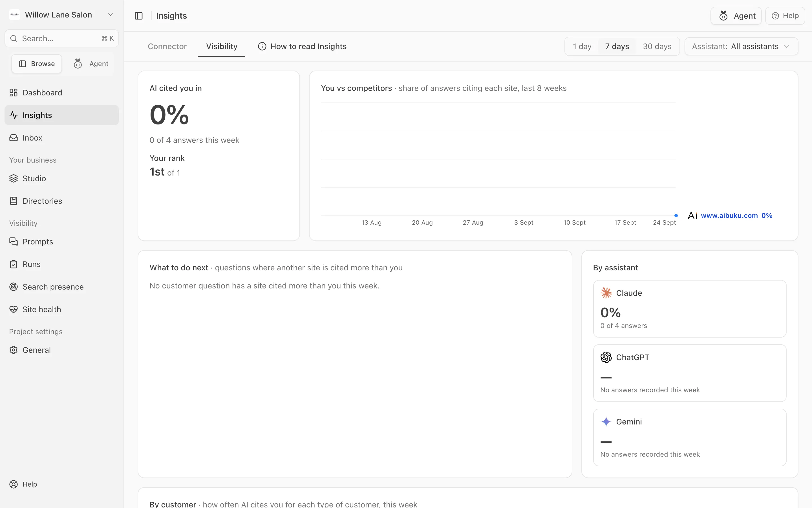The width and height of the screenshot is (812, 508).
Task: Open the Dashboard page
Action: pyautogui.click(x=62, y=93)
